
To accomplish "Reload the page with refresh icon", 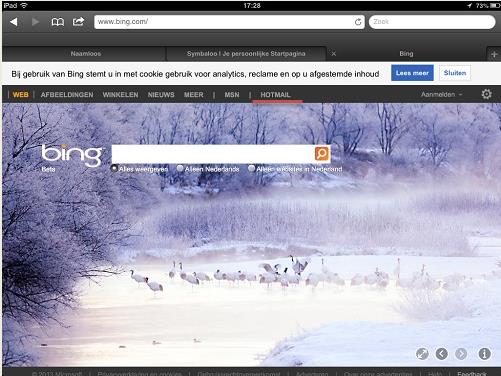I will click(358, 22).
